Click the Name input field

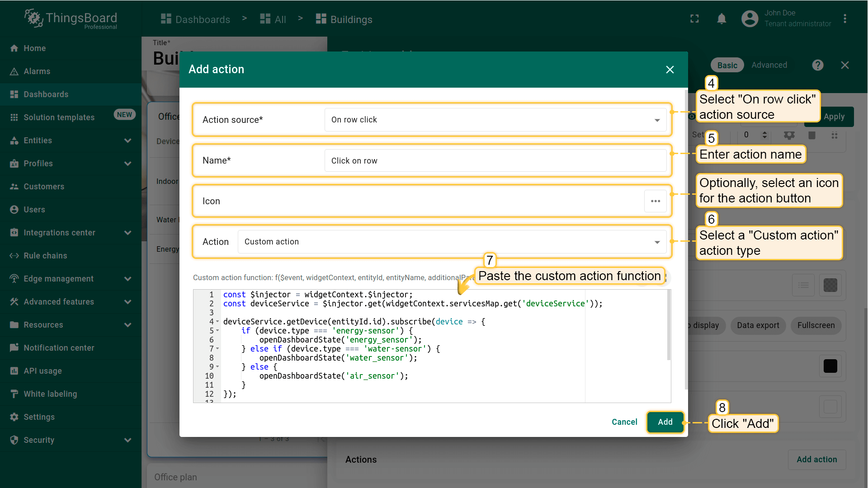tap(495, 161)
